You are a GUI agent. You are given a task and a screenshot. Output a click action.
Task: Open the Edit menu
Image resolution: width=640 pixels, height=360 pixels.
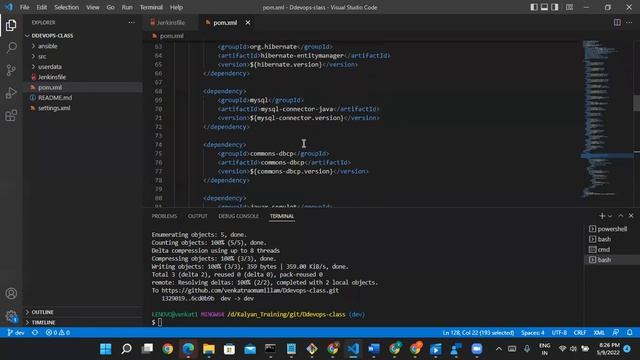(x=42, y=7)
